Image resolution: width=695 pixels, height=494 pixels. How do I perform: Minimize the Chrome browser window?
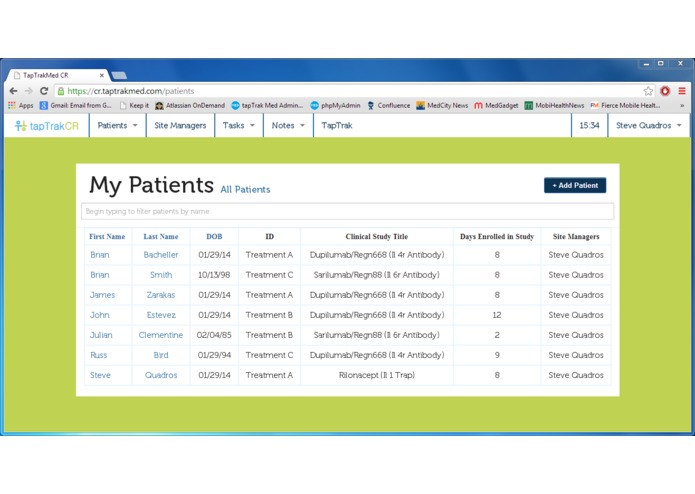pyautogui.click(x=646, y=64)
